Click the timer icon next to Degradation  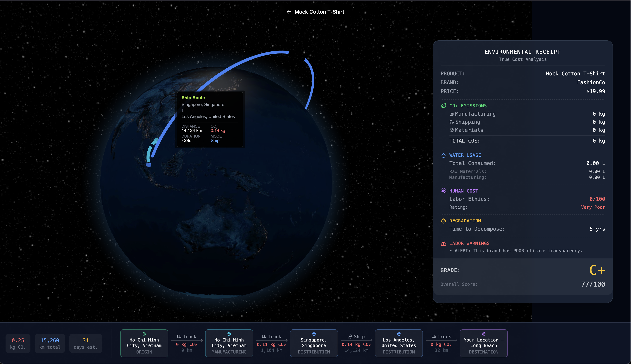[x=443, y=221]
